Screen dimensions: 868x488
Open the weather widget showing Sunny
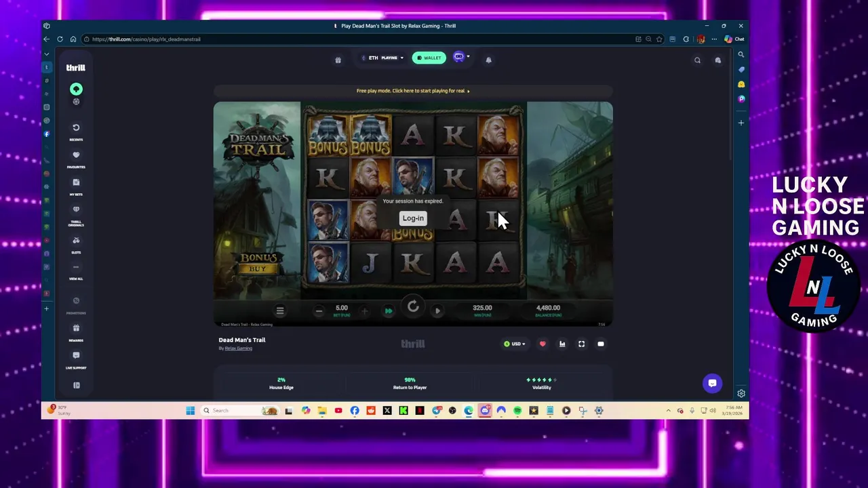point(60,410)
